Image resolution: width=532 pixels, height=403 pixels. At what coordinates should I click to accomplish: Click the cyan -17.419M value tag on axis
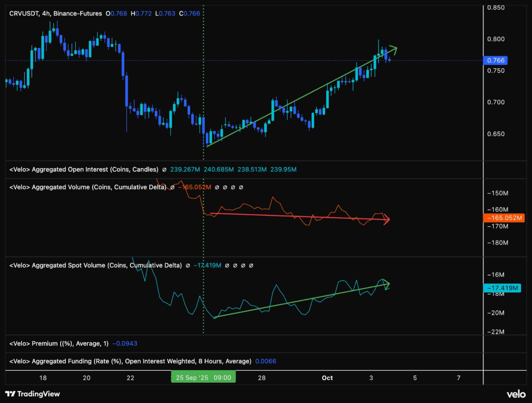tap(502, 288)
